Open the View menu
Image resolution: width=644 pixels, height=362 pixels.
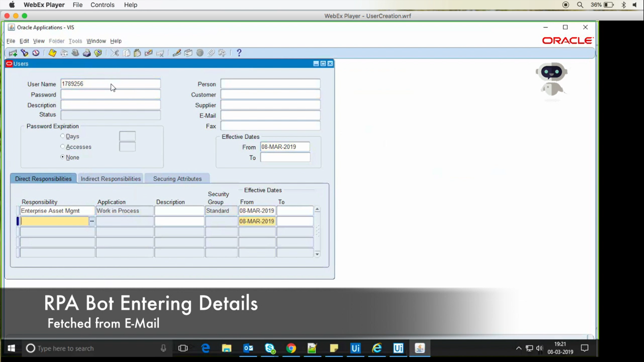[x=39, y=41]
